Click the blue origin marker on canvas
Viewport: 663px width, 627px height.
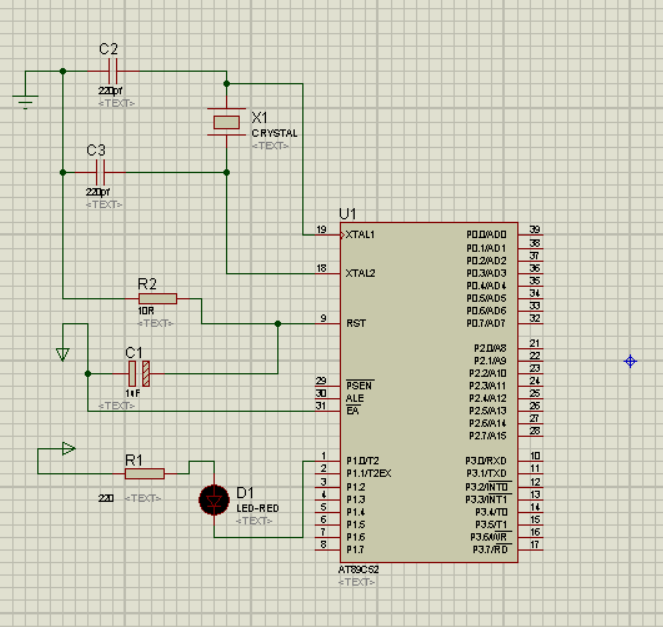(630, 361)
